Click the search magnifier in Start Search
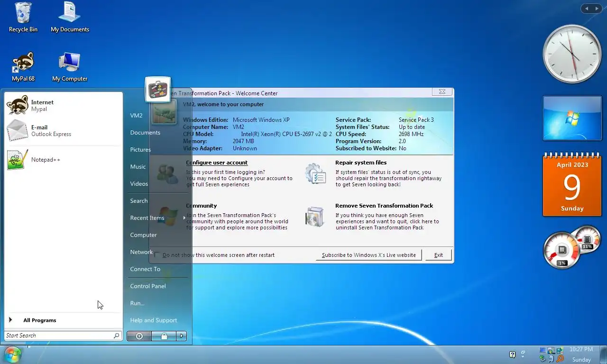The height and width of the screenshot is (364, 607). tap(117, 336)
